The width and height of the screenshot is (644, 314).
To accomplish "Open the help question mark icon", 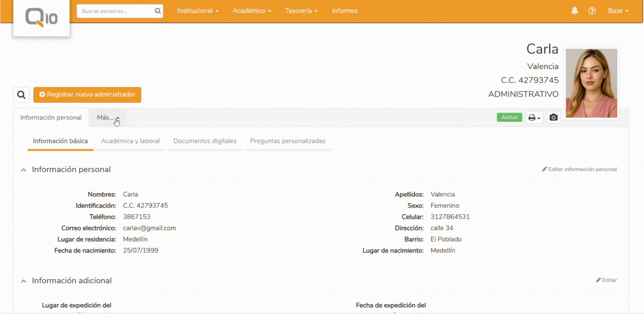I will (592, 11).
